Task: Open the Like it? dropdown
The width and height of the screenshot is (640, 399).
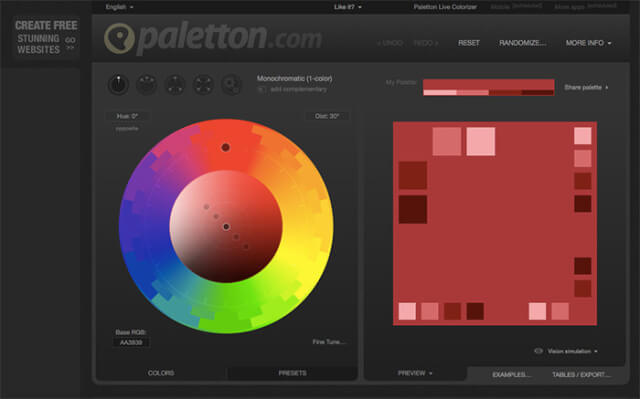Action: [347, 7]
